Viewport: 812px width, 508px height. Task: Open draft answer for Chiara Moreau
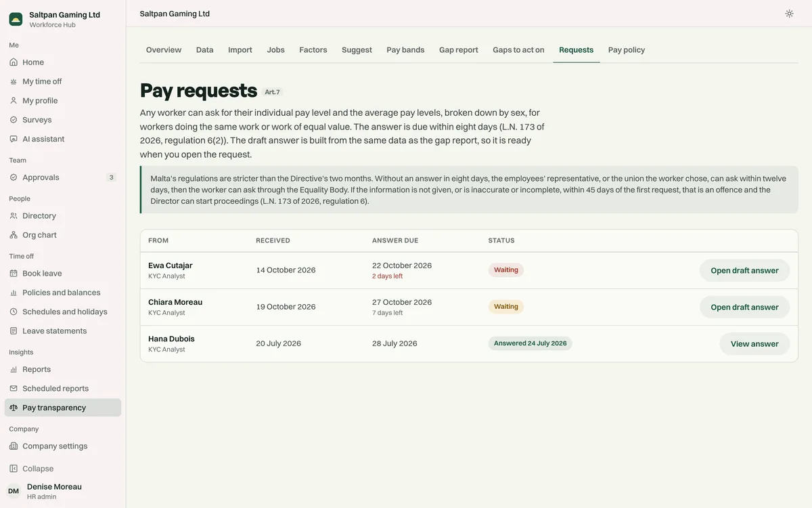click(x=744, y=307)
